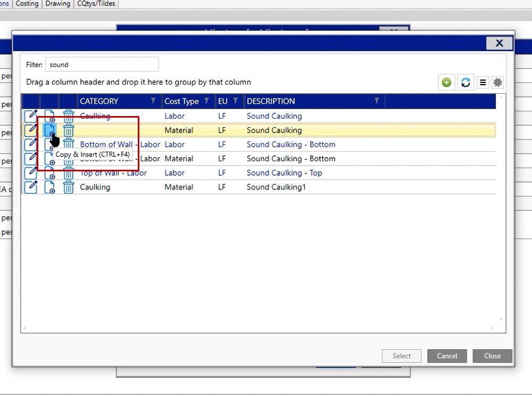532x396 pixels.
Task: Copy and insert the Sound Caulking1 row
Action: pyautogui.click(x=49, y=187)
